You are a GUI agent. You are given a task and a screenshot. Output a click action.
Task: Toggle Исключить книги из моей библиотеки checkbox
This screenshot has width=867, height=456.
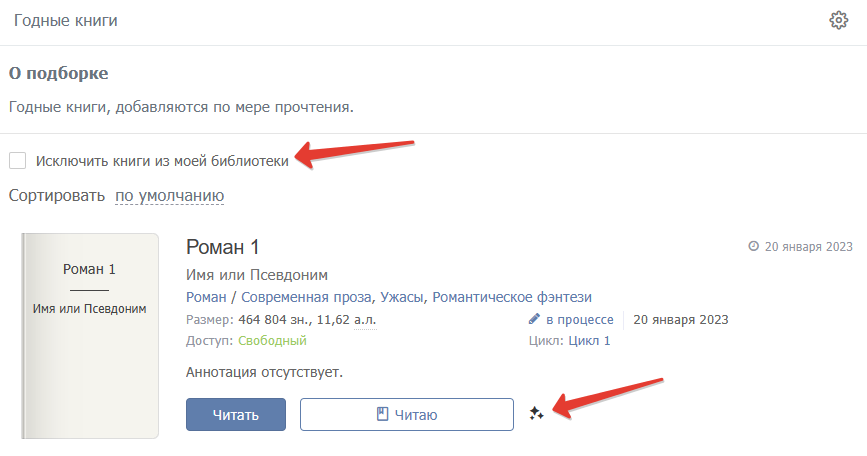[18, 161]
